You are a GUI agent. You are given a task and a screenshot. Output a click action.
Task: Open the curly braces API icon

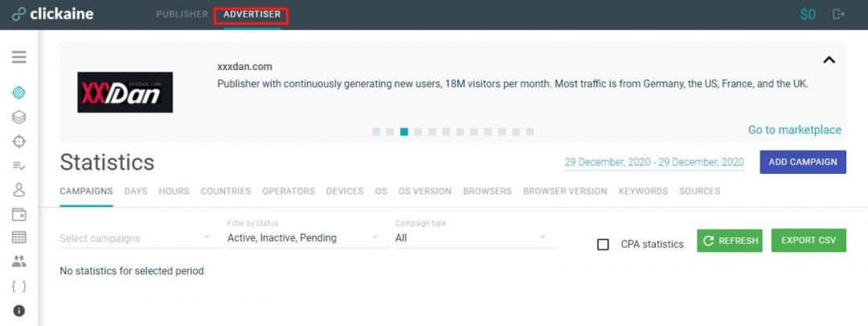(19, 286)
